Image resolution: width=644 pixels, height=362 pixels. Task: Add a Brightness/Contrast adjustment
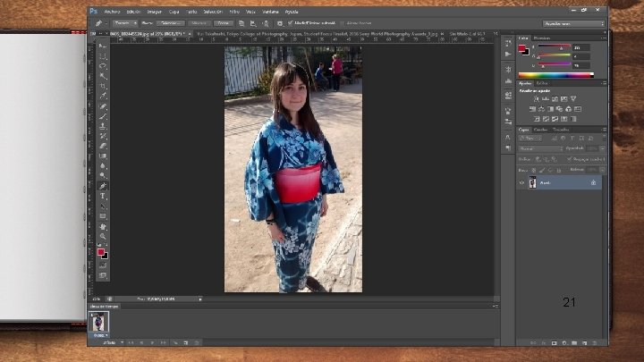click(x=537, y=99)
